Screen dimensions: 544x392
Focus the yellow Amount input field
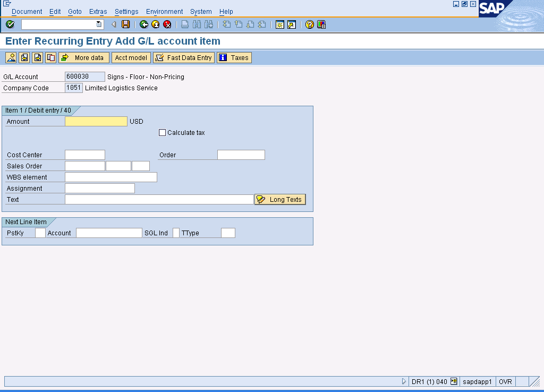pyautogui.click(x=96, y=122)
